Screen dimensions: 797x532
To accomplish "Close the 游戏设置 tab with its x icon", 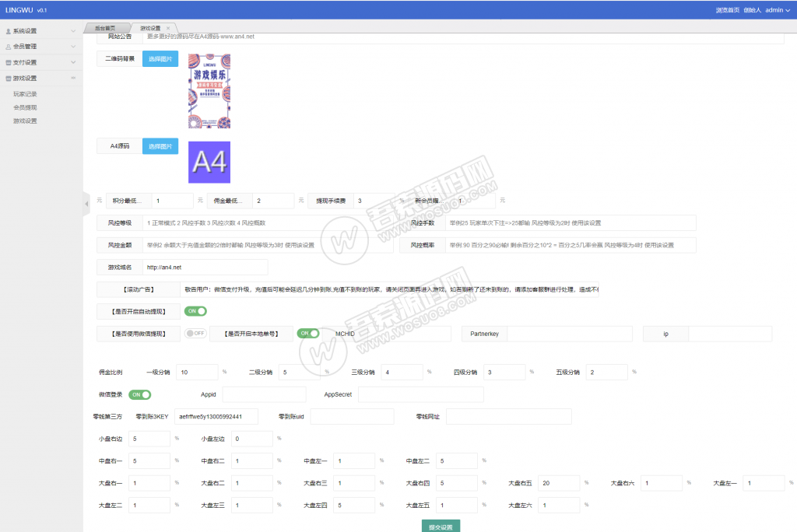I will click(168, 29).
